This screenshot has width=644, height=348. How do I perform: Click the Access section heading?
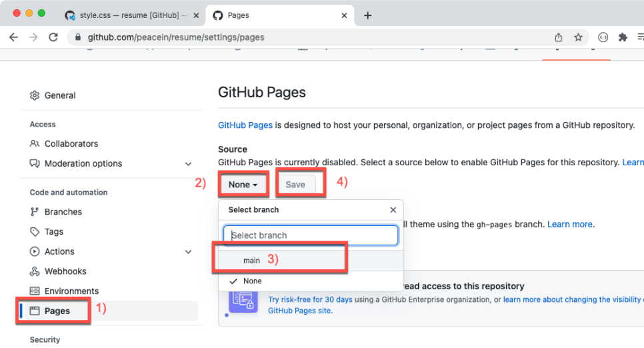[x=43, y=124]
